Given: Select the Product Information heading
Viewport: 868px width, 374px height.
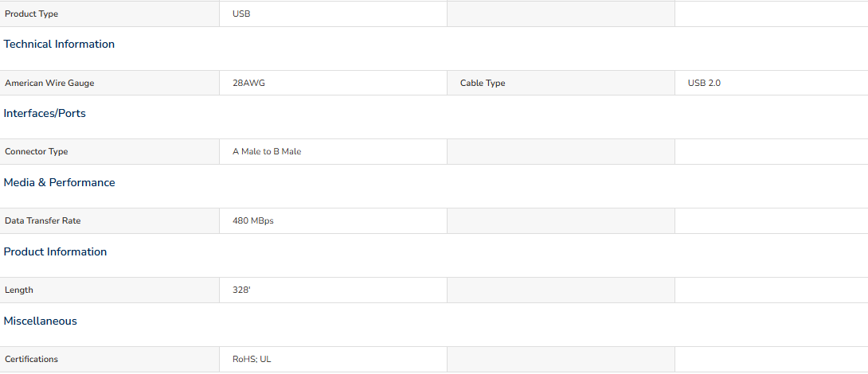Looking at the screenshot, I should point(56,251).
